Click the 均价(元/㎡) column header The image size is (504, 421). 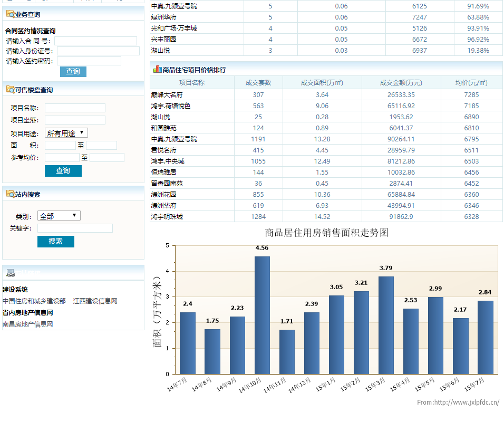(471, 83)
